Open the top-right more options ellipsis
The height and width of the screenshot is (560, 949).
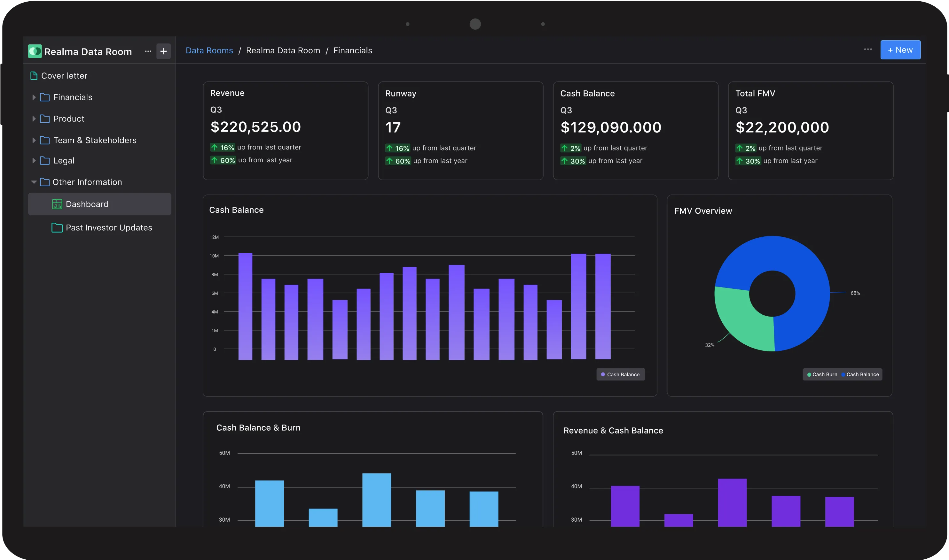[868, 50]
